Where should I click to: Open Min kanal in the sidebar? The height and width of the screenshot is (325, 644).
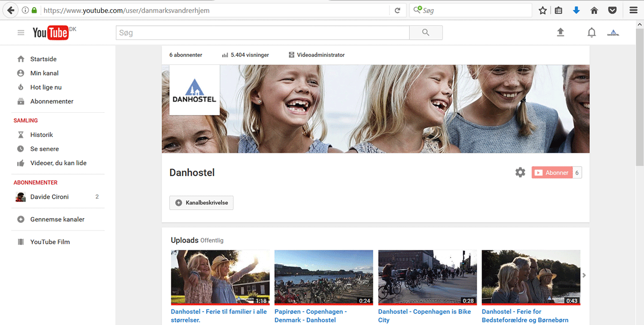pos(45,73)
